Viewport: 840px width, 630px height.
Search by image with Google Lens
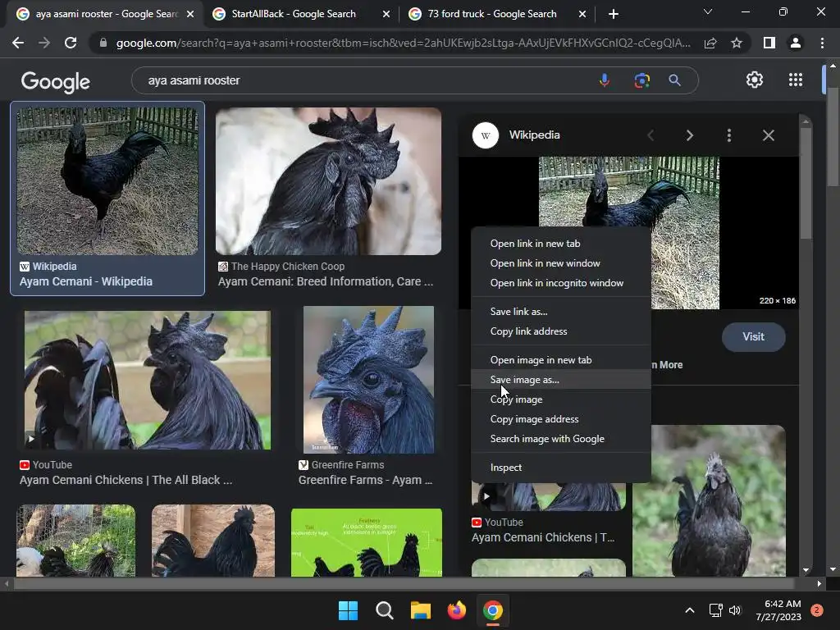click(x=641, y=80)
